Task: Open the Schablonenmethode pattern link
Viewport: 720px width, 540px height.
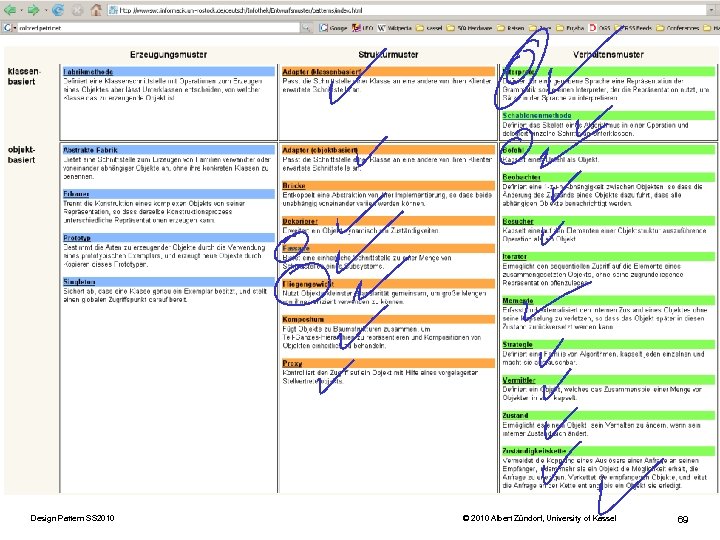Action: click(x=537, y=115)
